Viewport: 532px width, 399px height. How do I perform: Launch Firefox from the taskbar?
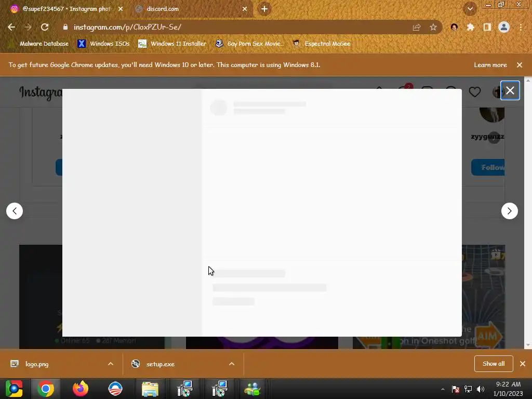(x=81, y=389)
